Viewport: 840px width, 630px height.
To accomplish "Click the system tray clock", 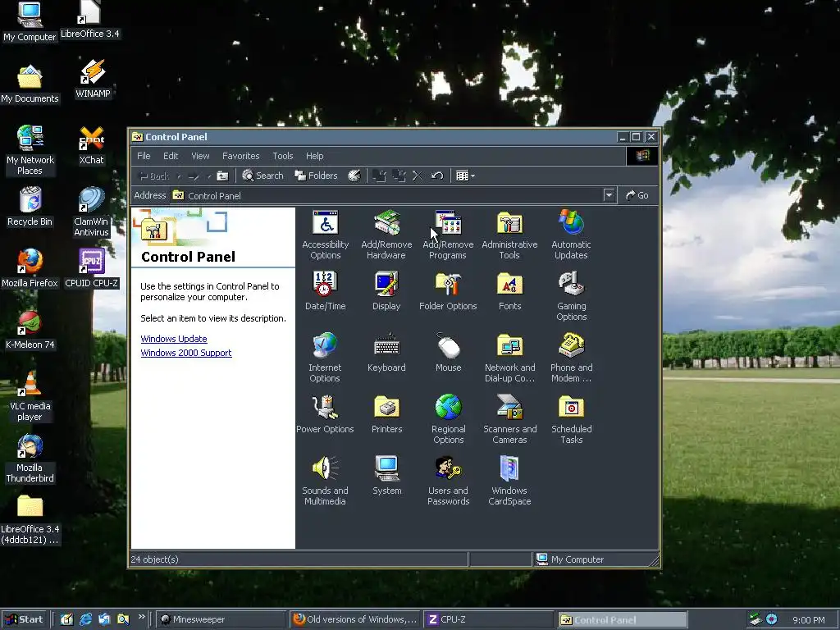I will tap(808, 620).
